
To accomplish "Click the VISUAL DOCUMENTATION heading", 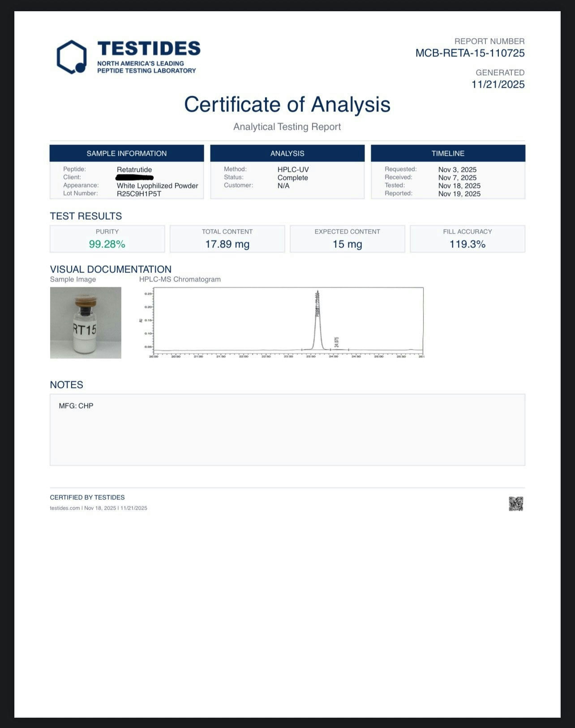I will point(111,269).
